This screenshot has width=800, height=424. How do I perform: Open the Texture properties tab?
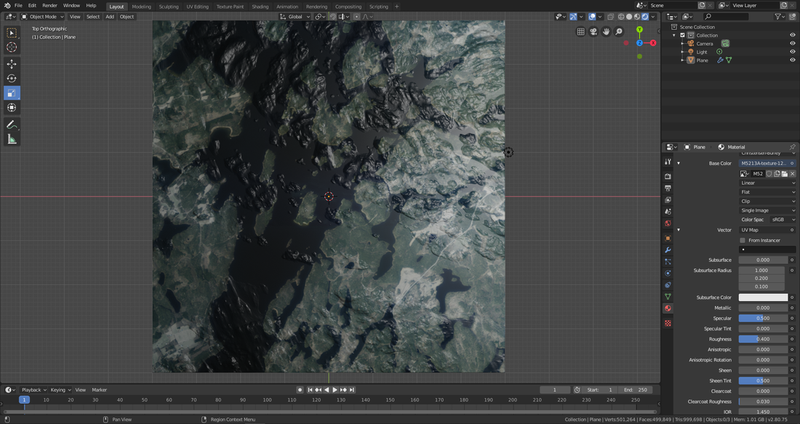tap(668, 323)
